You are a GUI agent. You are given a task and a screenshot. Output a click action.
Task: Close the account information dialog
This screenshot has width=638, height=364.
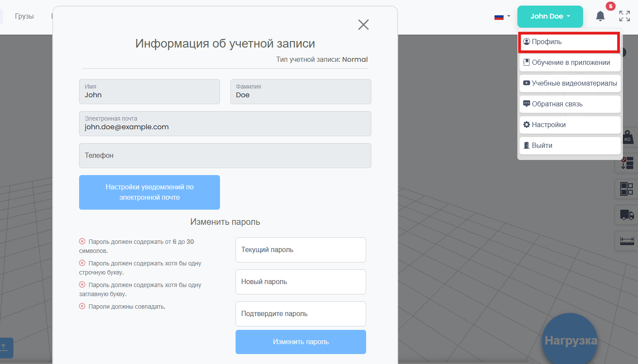364,25
